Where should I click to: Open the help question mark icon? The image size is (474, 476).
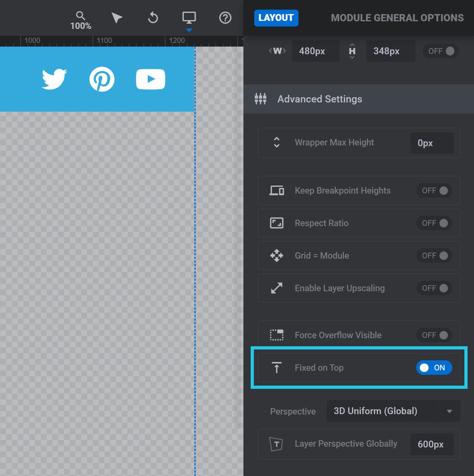pyautogui.click(x=225, y=18)
